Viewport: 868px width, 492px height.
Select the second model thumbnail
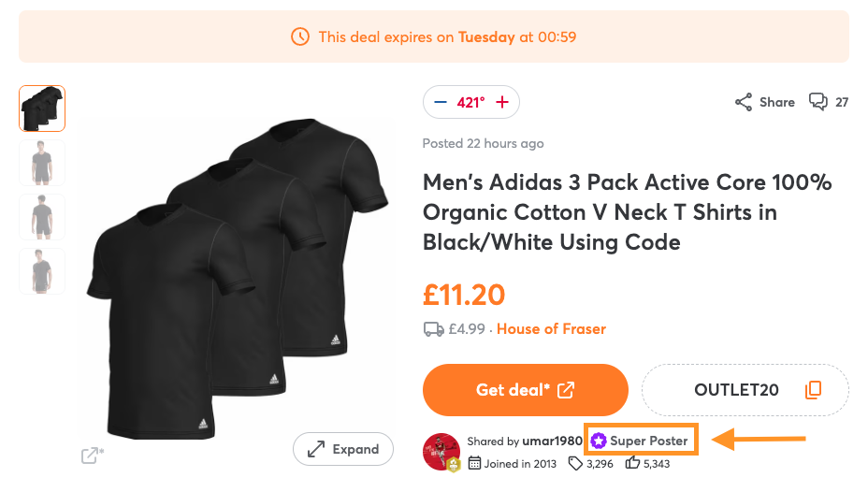click(42, 163)
